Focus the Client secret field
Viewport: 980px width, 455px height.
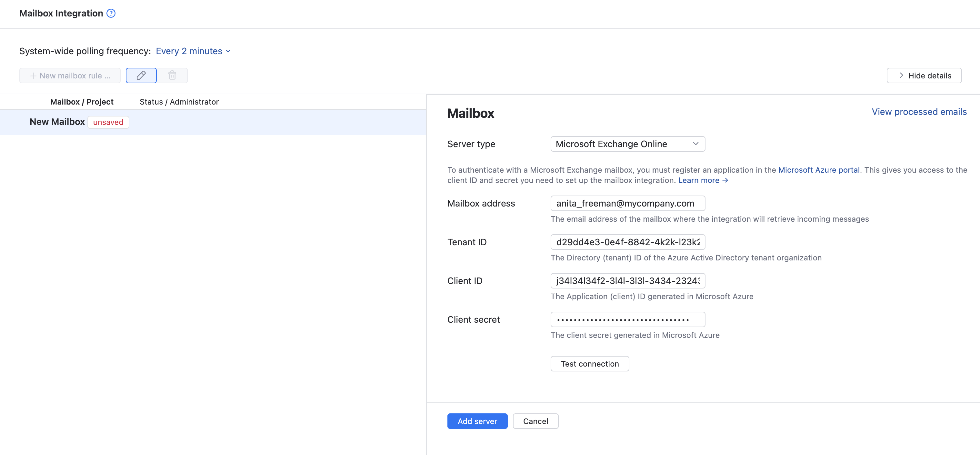[627, 319]
